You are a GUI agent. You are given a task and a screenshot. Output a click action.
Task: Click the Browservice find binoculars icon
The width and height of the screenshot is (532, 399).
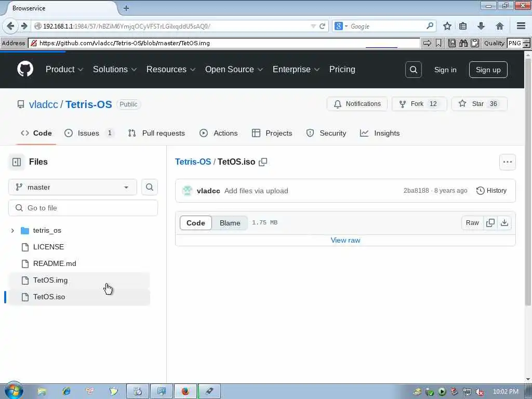463,43
